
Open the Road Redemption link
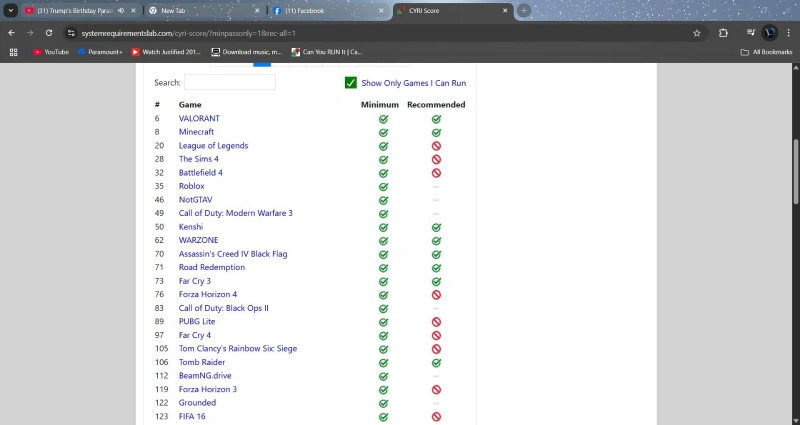point(212,267)
